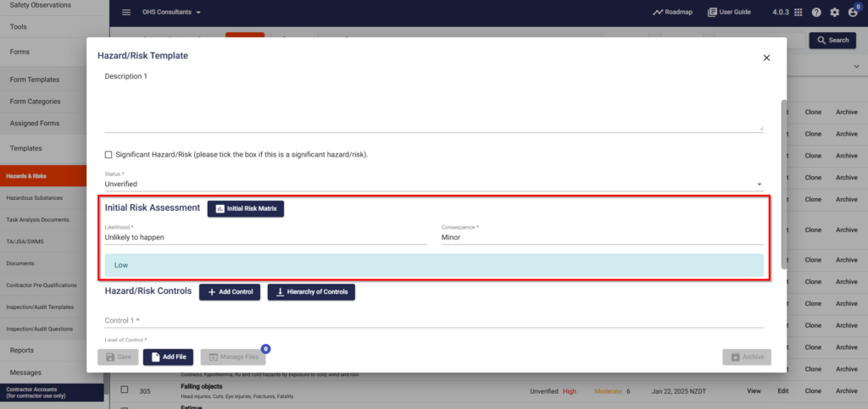Open the Roadmap link
Screen dimensions: 868x409
point(672,12)
